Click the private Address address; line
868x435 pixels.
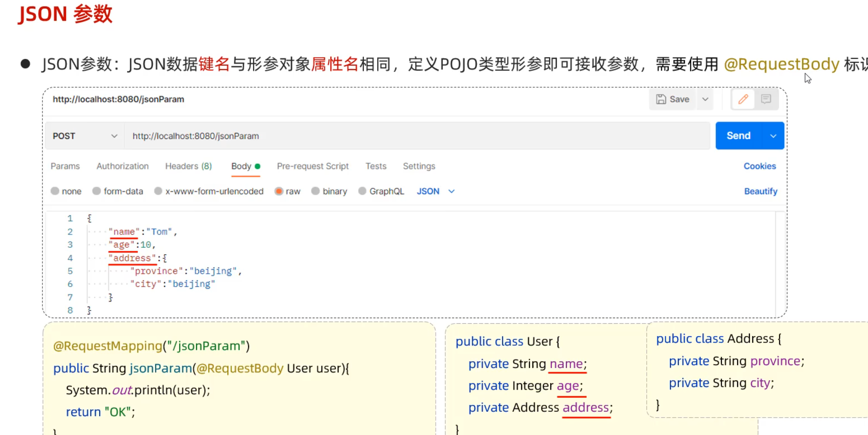(541, 407)
